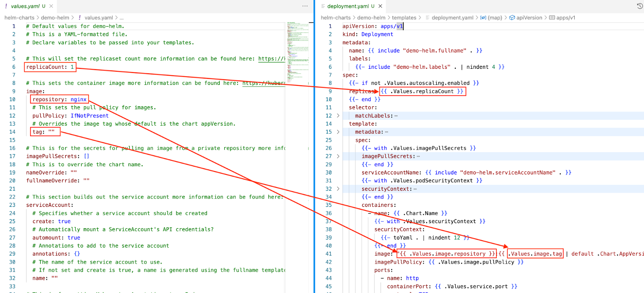Open the ellipsis breadcrumb after values.yaml
This screenshot has height=293, width=644.
click(x=122, y=18)
